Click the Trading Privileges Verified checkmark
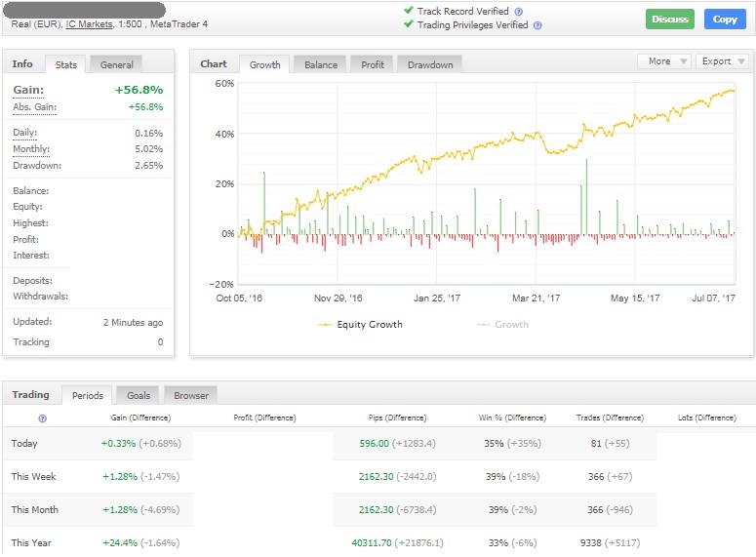This screenshot has height=557, width=756. [409, 24]
